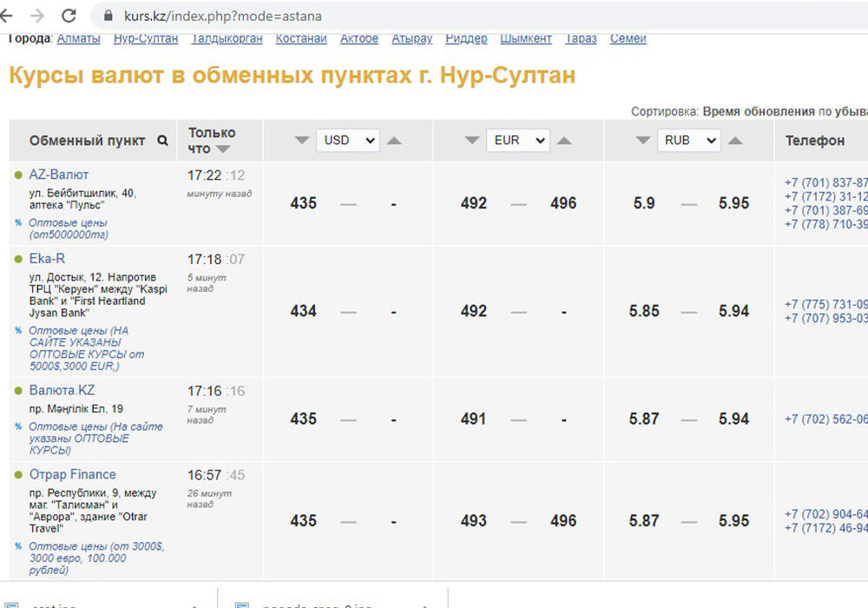
Task: Click the search magnifier next to Обменный пункт
Action: 161,140
